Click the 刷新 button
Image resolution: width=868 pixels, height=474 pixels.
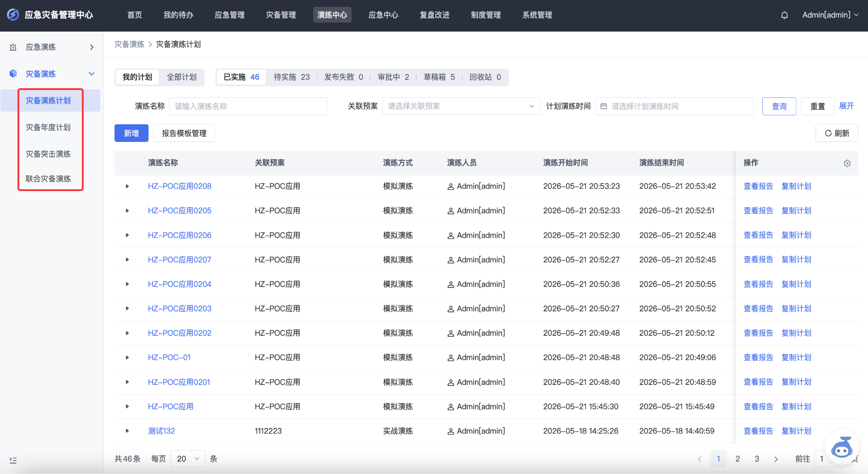[x=837, y=133]
